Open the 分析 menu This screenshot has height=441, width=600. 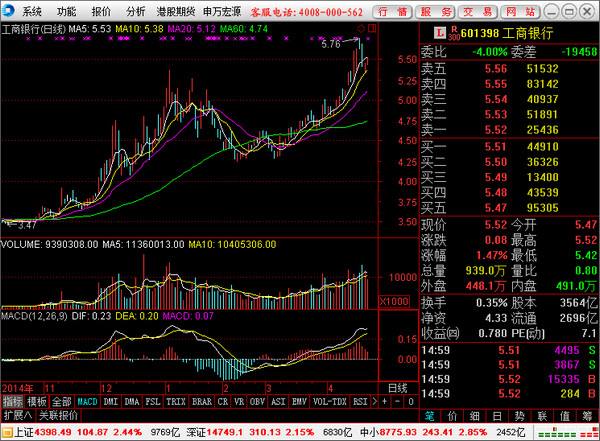click(136, 11)
